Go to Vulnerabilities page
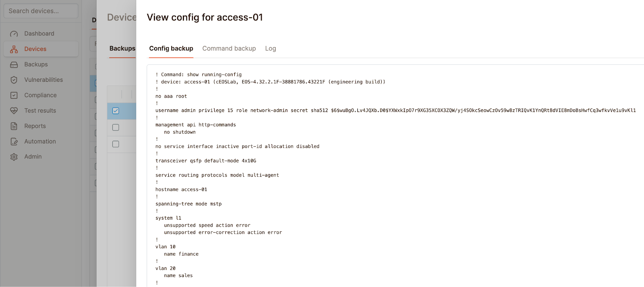This screenshot has width=644, height=287. 43,80
